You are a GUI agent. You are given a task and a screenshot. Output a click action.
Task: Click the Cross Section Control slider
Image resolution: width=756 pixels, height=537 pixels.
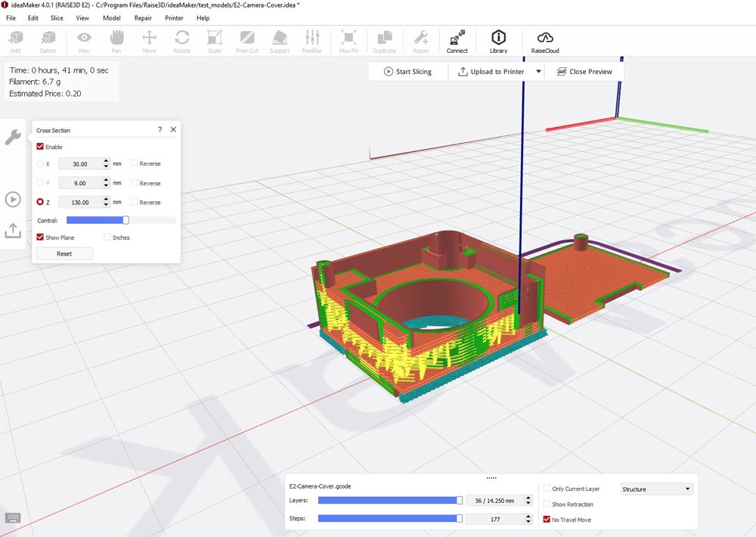tap(121, 220)
